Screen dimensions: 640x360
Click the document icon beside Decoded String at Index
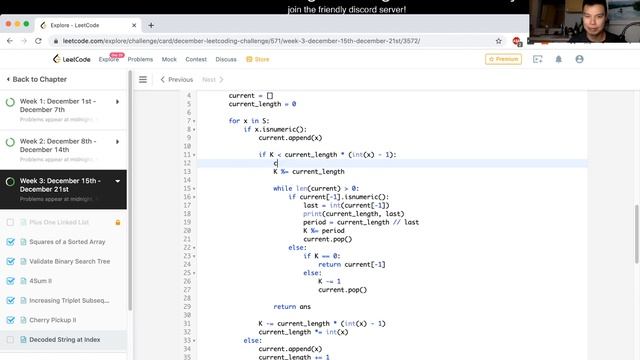pyautogui.click(x=23, y=340)
